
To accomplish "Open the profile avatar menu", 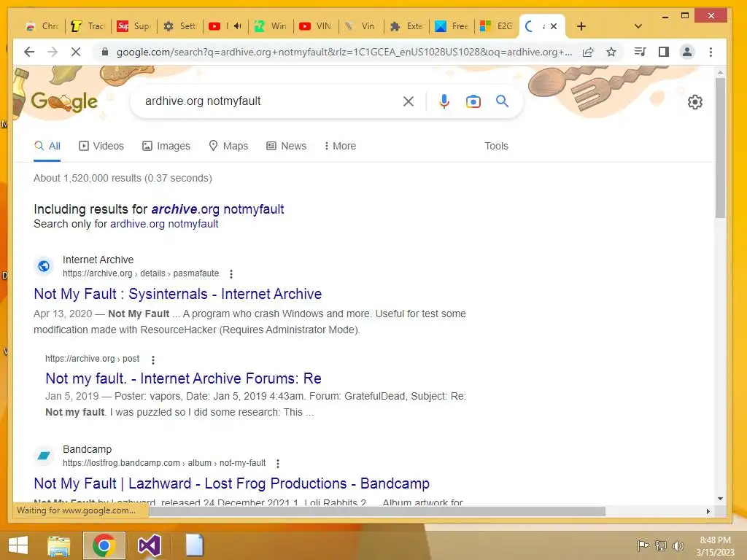I will [x=687, y=52].
